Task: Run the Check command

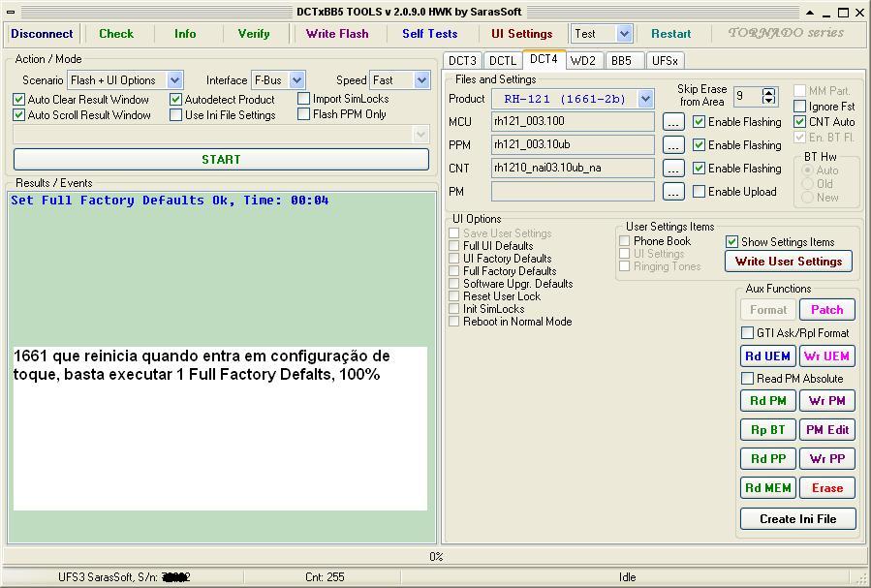Action: coord(116,34)
